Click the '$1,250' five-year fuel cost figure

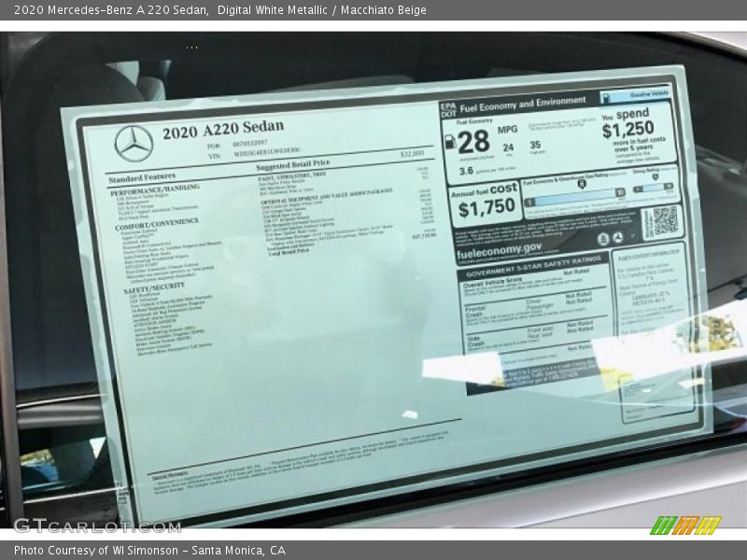click(x=627, y=130)
